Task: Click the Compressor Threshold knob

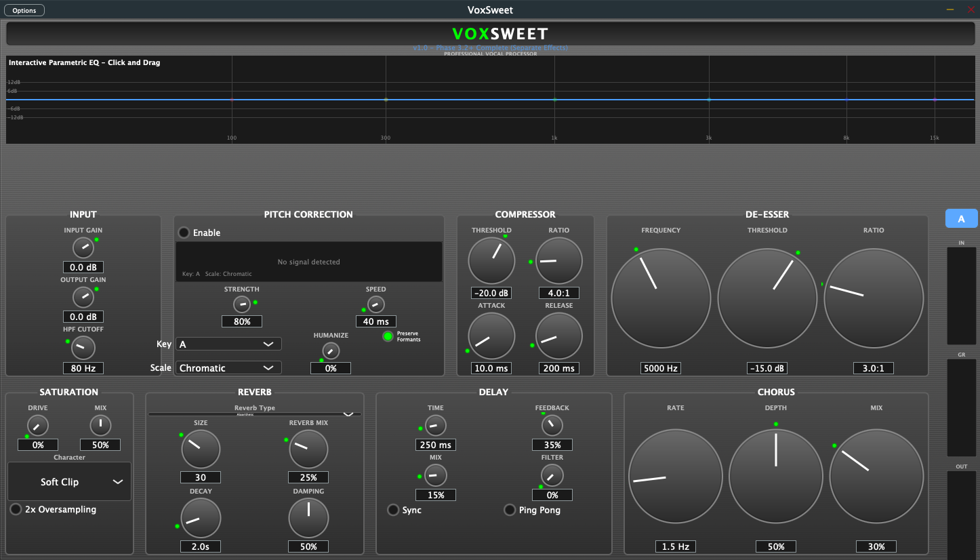Action: 491,261
